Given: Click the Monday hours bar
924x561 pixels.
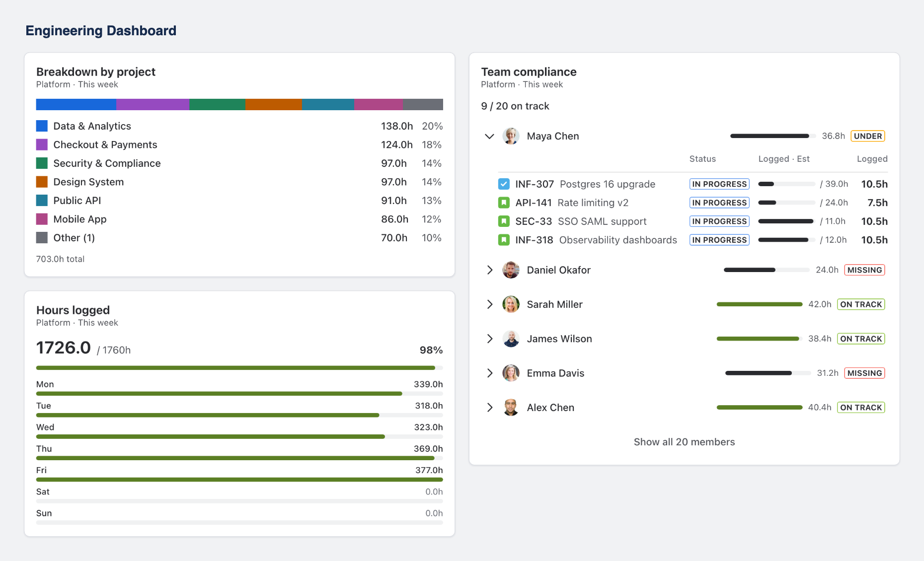Looking at the screenshot, I should [x=239, y=394].
